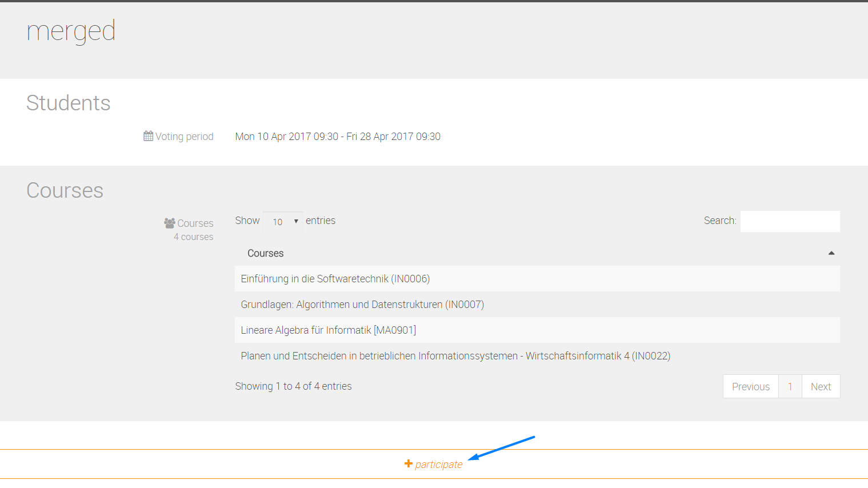Sort the table by the Courses column arrow
868x488 pixels.
(x=831, y=253)
